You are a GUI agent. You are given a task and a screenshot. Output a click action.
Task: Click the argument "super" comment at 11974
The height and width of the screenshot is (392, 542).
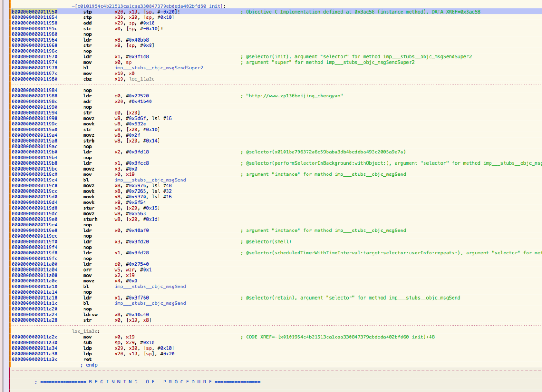coord(327,62)
